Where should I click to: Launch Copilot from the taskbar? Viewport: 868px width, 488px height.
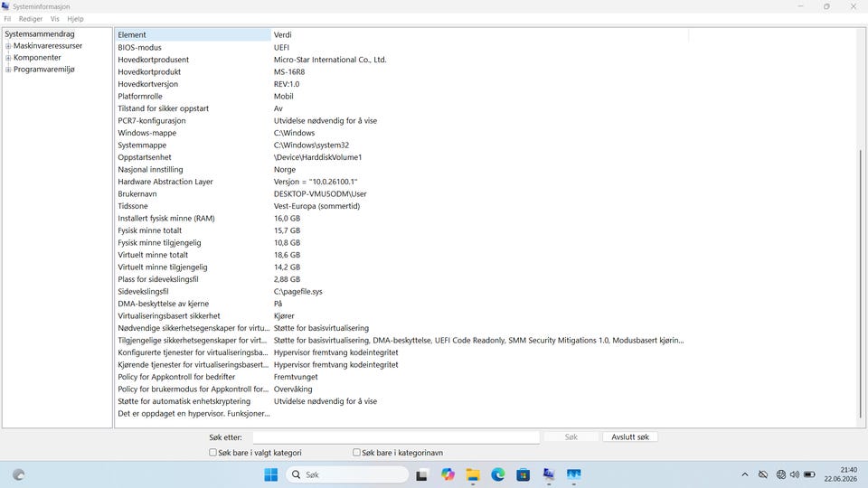point(448,474)
